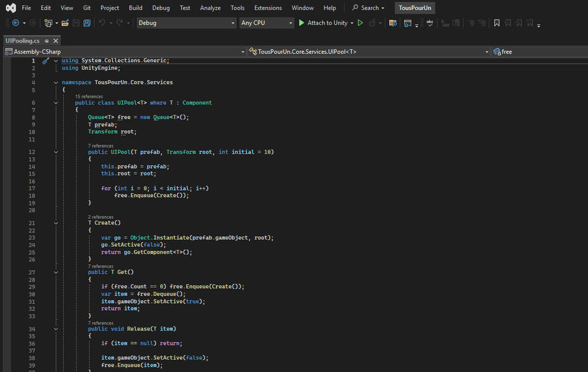
Task: Click the abc spell check icon
Action: tap(431, 23)
